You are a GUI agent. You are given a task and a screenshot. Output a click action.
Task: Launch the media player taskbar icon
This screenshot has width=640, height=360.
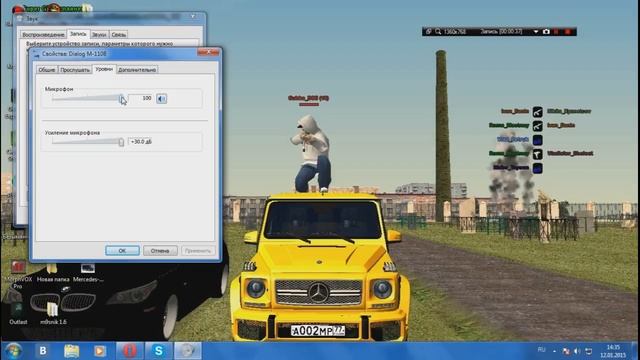[x=100, y=351]
